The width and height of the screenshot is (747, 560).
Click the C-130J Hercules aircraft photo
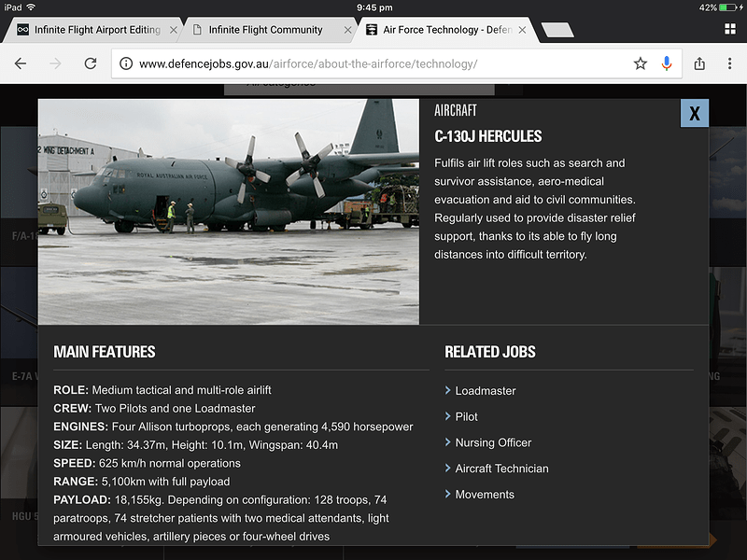pos(229,212)
